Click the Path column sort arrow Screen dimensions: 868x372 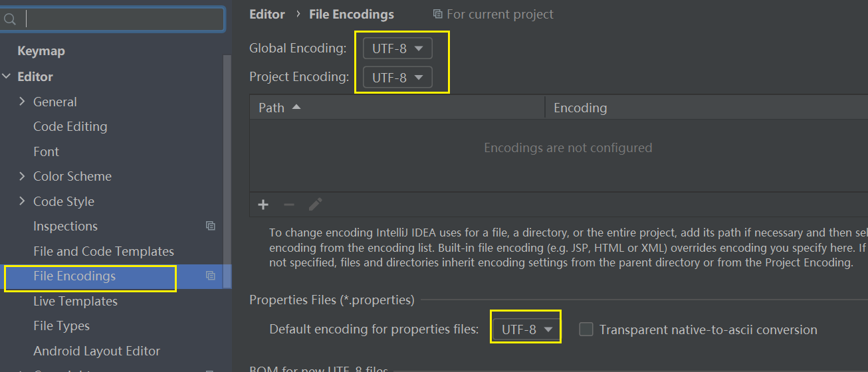point(296,107)
